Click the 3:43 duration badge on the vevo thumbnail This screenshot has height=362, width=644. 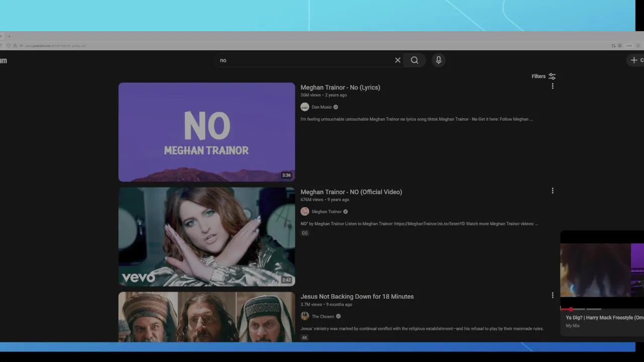click(x=286, y=280)
